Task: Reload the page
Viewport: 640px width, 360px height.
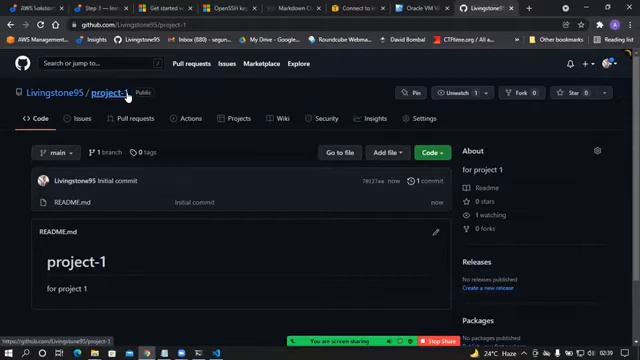Action: (x=40, y=25)
